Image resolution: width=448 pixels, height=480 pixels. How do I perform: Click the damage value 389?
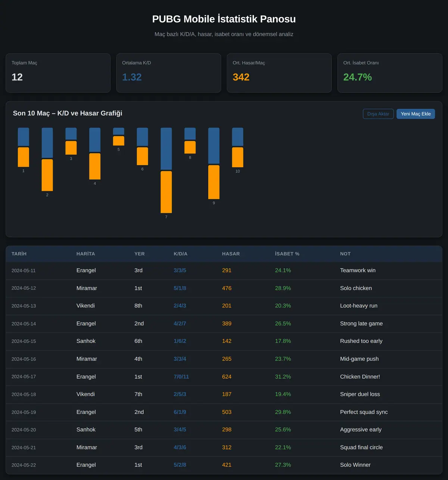click(x=227, y=324)
